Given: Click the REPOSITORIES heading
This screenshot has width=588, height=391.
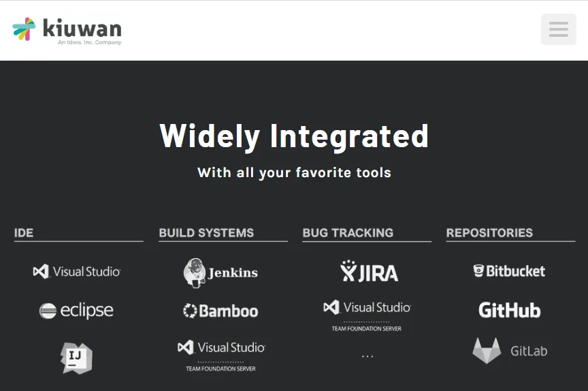Looking at the screenshot, I should point(489,233).
